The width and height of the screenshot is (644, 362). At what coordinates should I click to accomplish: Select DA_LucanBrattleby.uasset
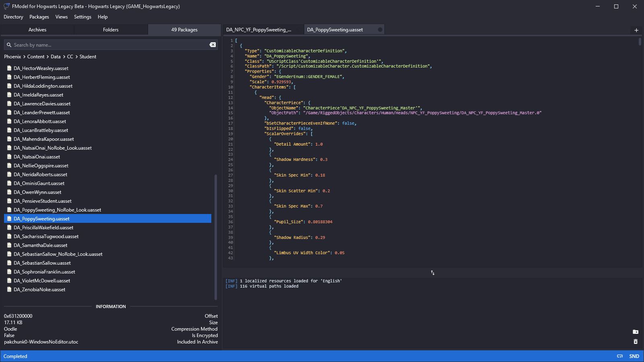click(x=107, y=130)
